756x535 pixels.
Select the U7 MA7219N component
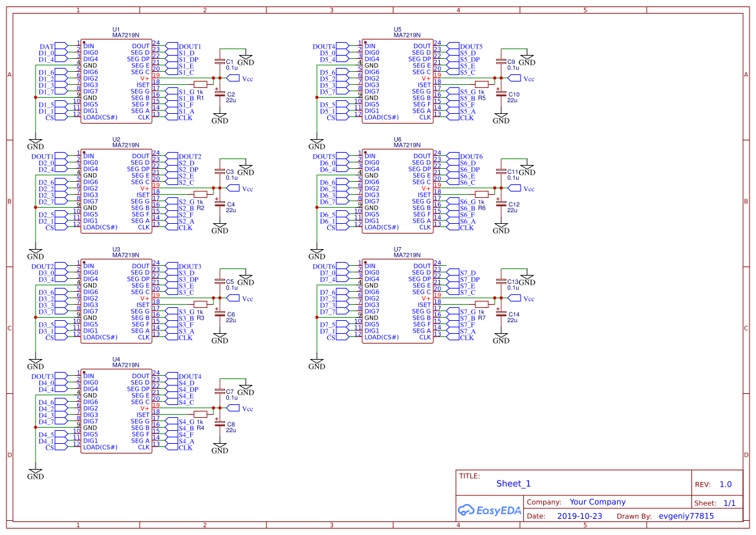(x=397, y=301)
